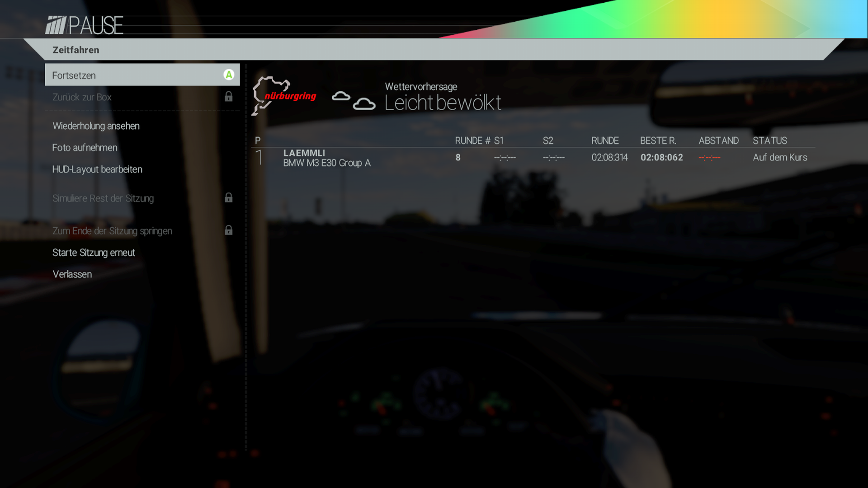This screenshot has width=868, height=488.
Task: Click the Zeitfahren header title
Action: click(76, 50)
